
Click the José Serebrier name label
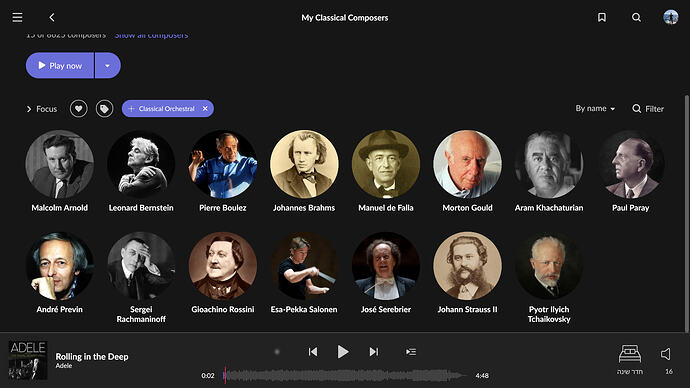point(385,309)
